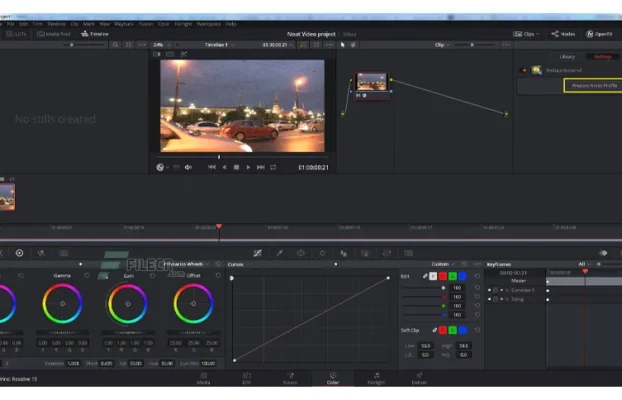Stop playback in the viewer
The height and width of the screenshot is (400, 622).
[x=236, y=167]
